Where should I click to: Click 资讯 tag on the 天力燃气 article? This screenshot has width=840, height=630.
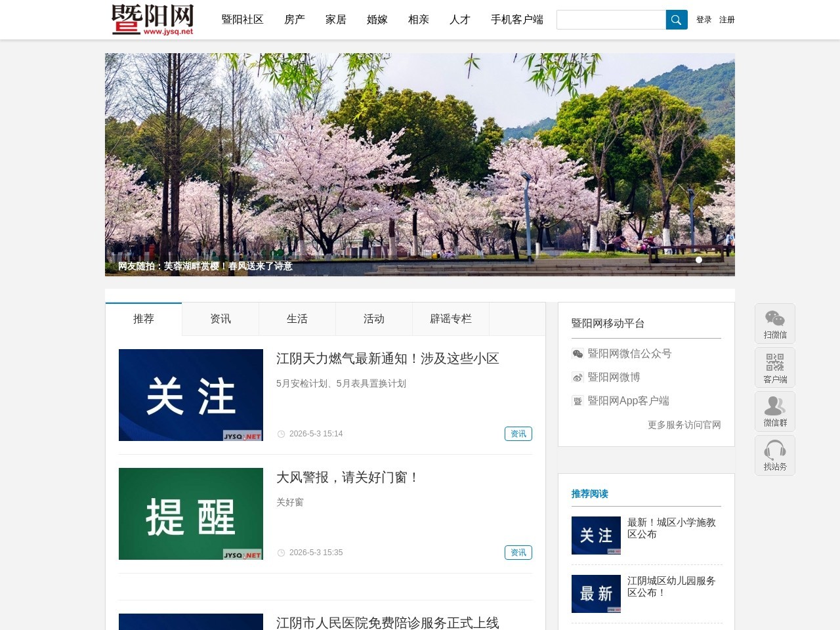coord(518,434)
